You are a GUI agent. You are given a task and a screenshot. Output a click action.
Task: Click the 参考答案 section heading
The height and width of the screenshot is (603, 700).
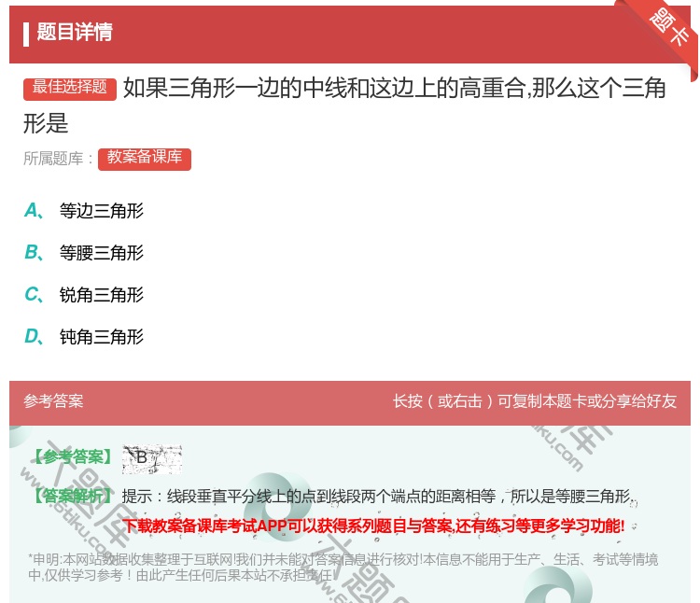53,401
